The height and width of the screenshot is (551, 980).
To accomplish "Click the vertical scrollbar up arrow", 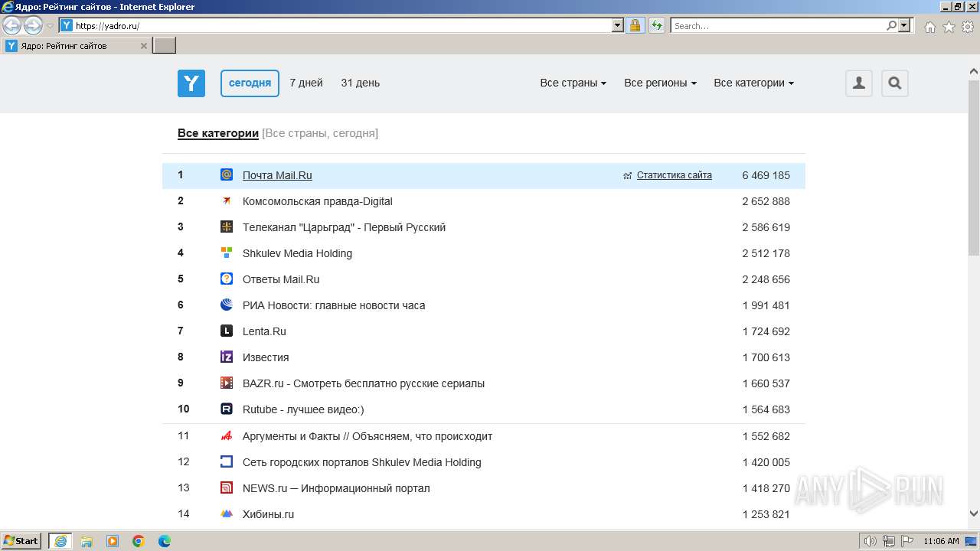I will pos(974,72).
